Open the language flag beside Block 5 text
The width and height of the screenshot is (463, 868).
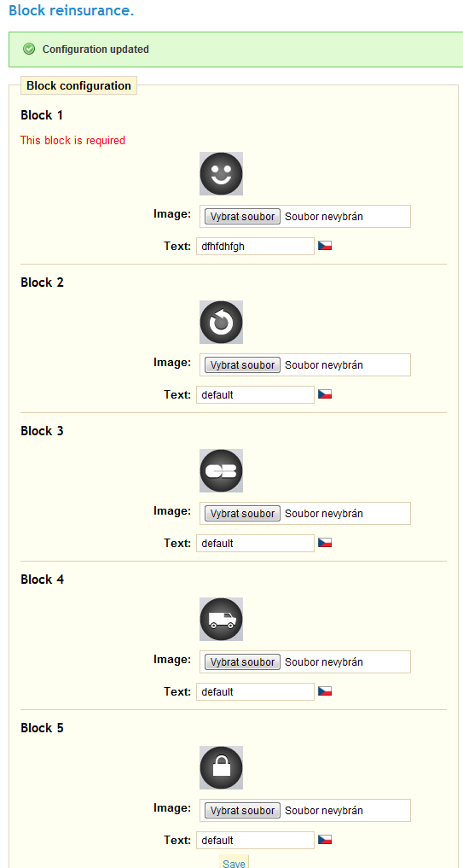click(x=325, y=840)
